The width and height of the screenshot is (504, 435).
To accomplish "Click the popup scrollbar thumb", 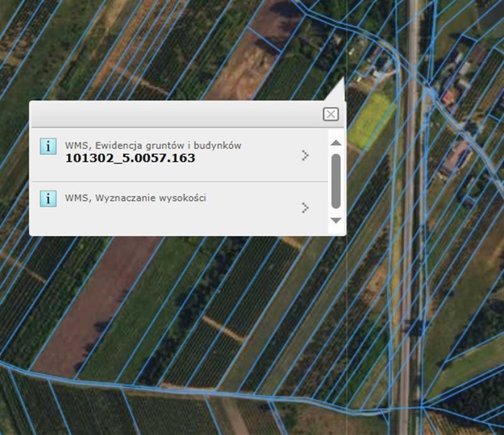I will (336, 181).
